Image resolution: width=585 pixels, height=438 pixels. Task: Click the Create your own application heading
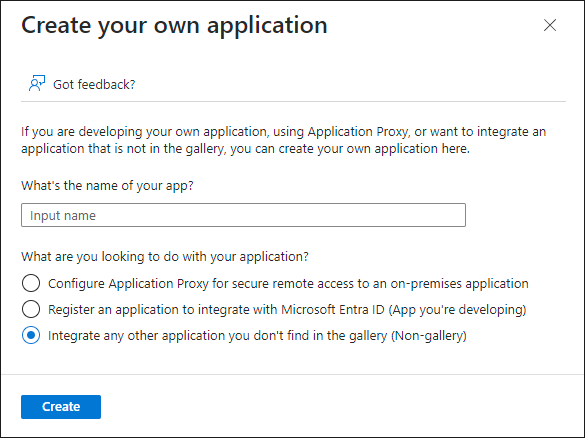(174, 25)
